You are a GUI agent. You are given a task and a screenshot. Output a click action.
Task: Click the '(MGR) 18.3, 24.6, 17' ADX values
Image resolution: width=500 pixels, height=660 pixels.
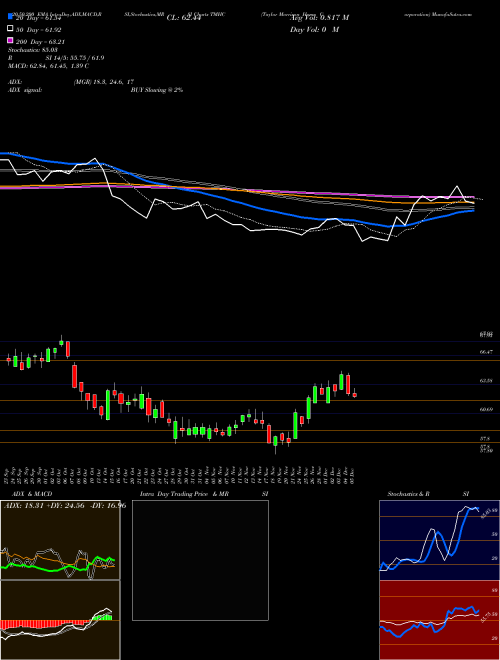pos(104,82)
